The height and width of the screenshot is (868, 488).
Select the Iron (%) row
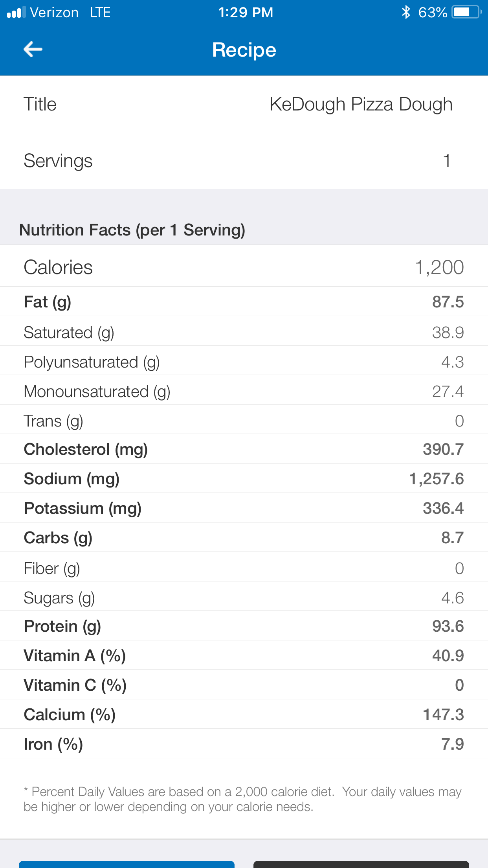tap(244, 744)
